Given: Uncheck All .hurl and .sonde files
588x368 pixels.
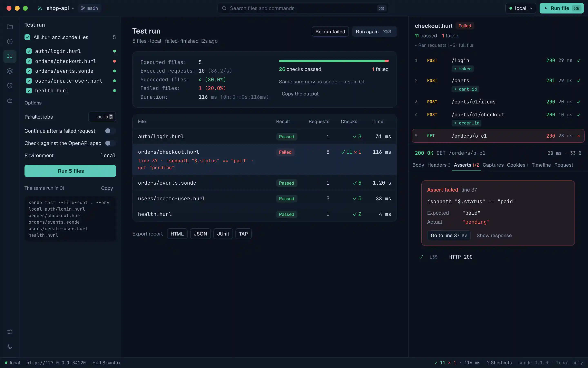Looking at the screenshot, I should 27,37.
